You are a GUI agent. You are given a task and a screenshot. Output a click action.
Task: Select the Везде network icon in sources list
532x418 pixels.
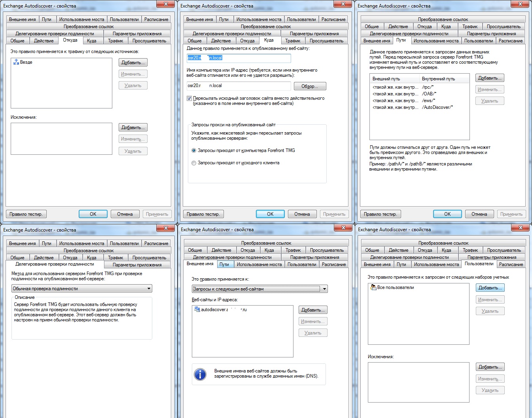pos(16,62)
